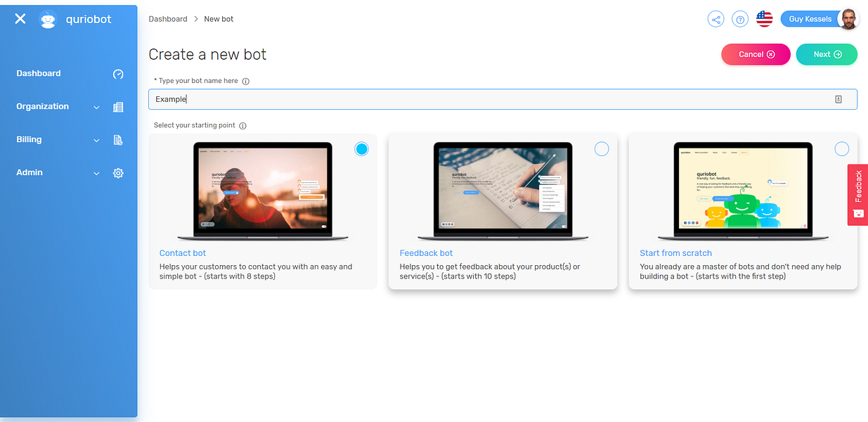Open the share icon in header
The width and height of the screenshot is (868, 422).
(x=716, y=19)
